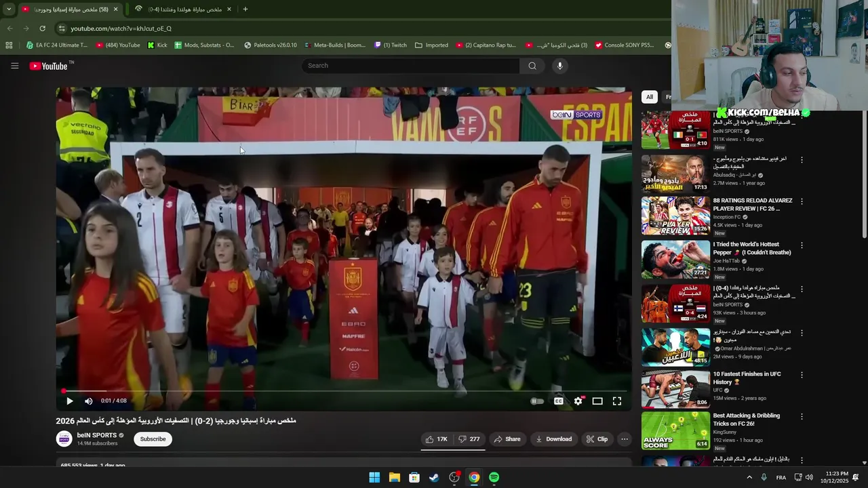Open more actions ellipsis under the video

pyautogui.click(x=625, y=439)
